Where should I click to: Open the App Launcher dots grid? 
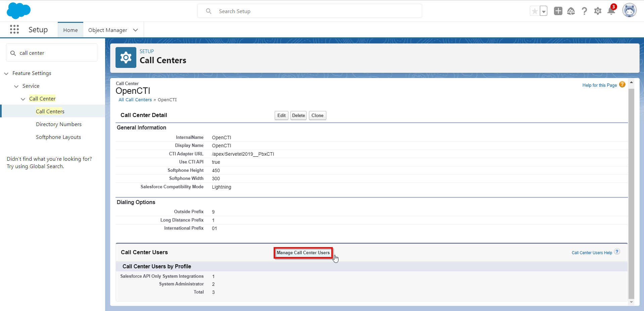point(14,30)
